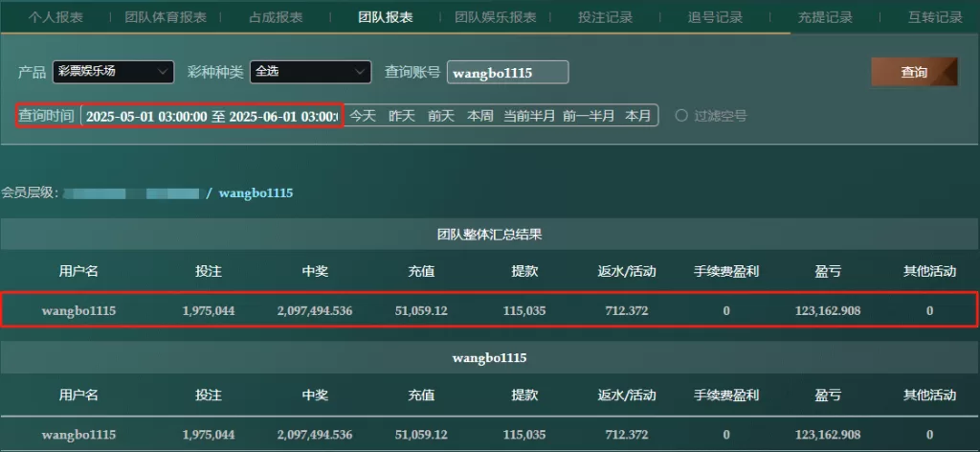Viewport: 980px width, 452px height.
Task: Click wangbo1115 username in lower table row
Action: 78,434
